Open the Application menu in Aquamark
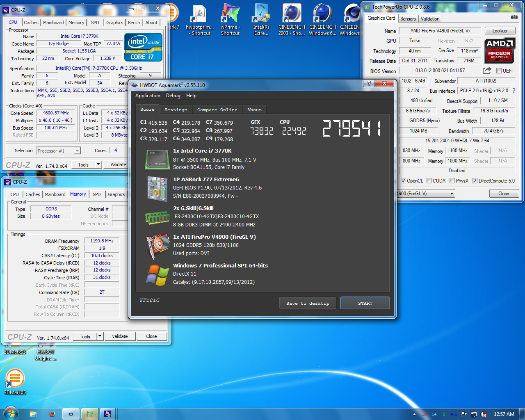Image resolution: width=525 pixels, height=420 pixels. pos(148,96)
